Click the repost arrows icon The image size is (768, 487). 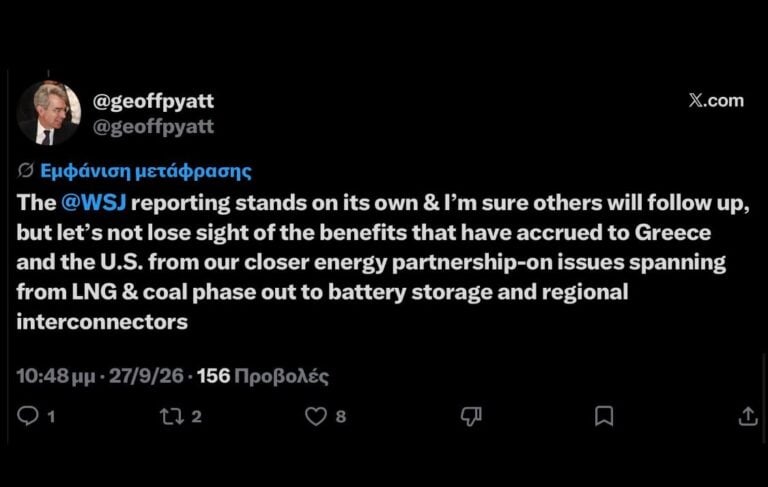click(172, 416)
